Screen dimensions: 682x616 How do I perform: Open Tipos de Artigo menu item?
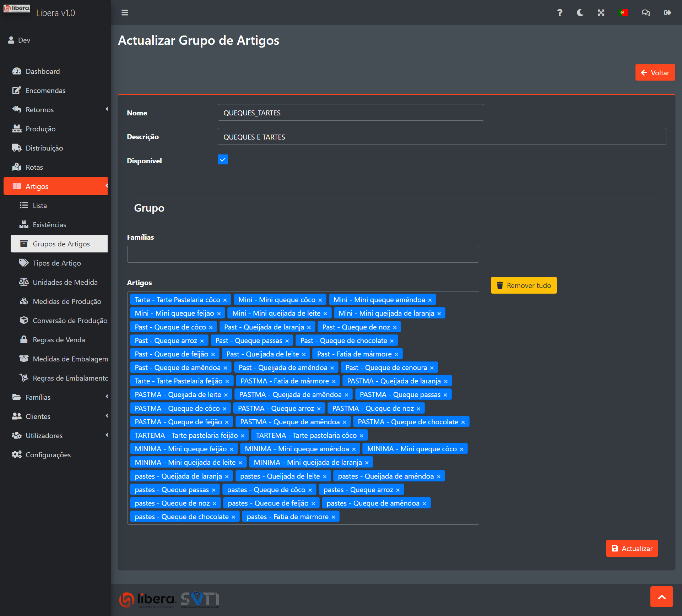point(57,263)
